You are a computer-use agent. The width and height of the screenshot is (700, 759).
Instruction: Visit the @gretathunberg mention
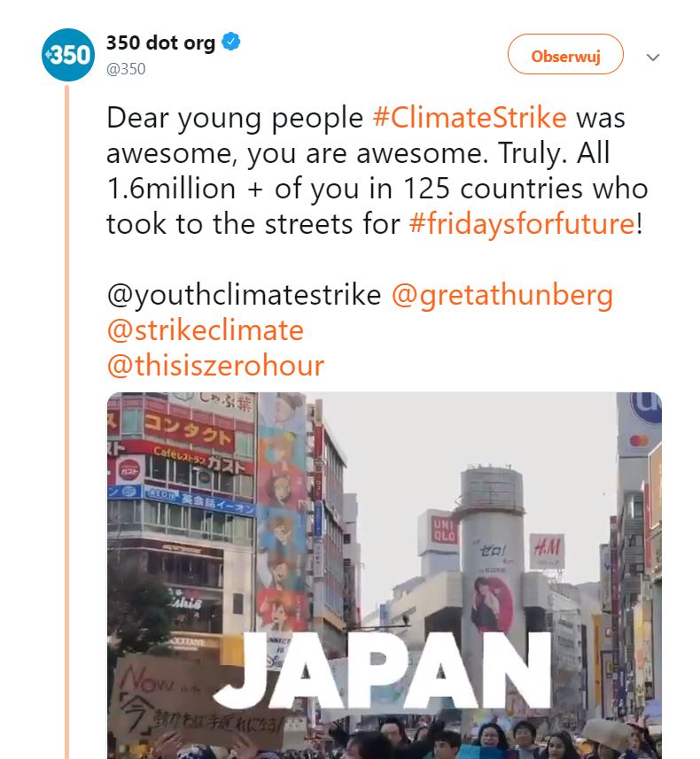(502, 295)
